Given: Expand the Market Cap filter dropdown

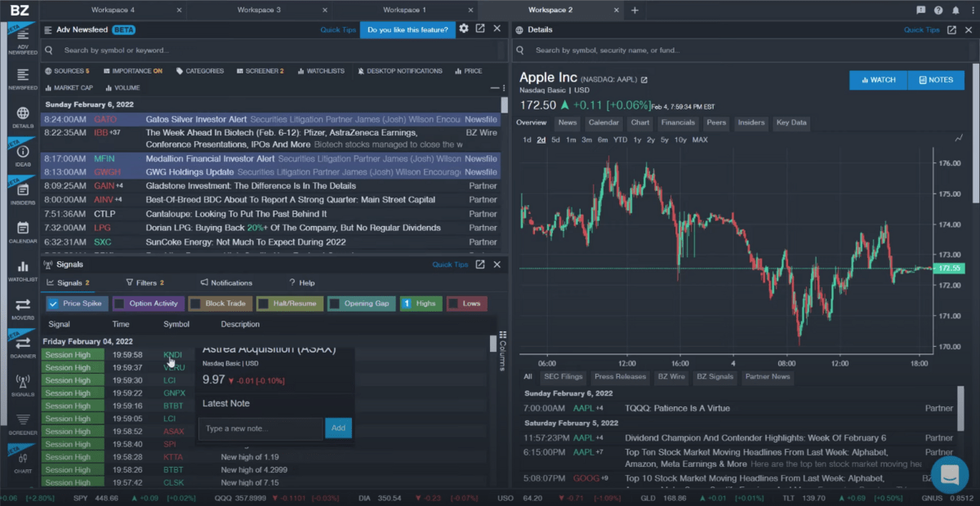Looking at the screenshot, I should 69,87.
